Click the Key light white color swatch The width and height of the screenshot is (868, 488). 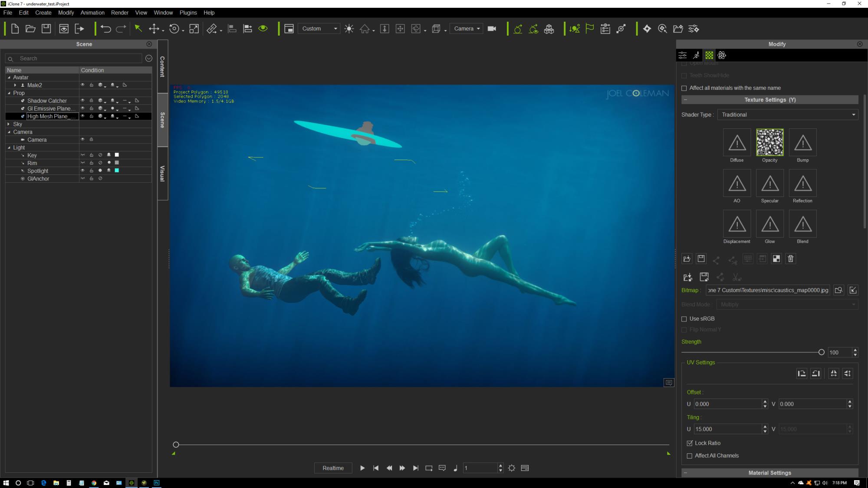point(117,155)
